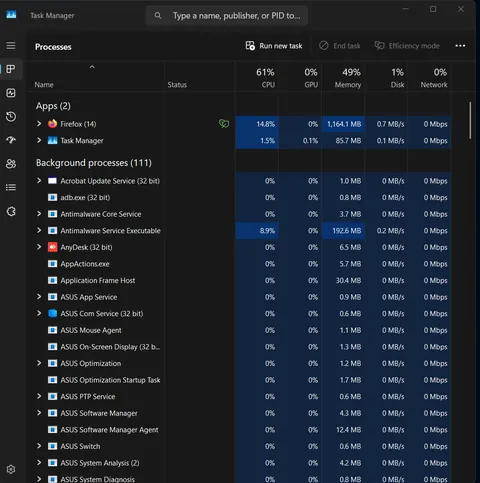Expand Antimalware Core Service row

pyautogui.click(x=39, y=214)
